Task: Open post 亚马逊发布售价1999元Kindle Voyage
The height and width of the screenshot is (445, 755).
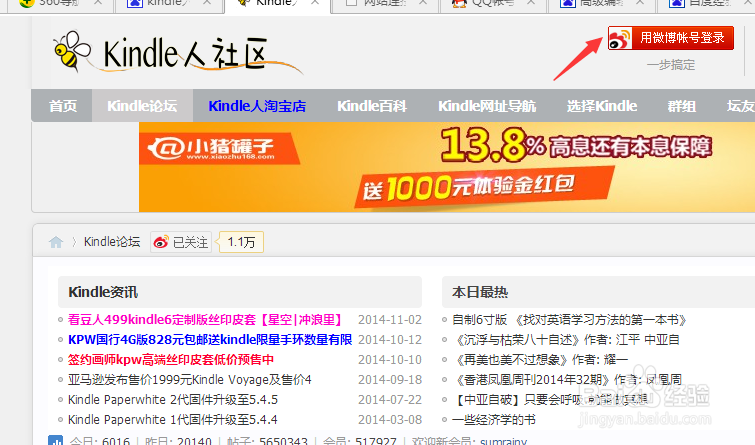Action: click(190, 380)
